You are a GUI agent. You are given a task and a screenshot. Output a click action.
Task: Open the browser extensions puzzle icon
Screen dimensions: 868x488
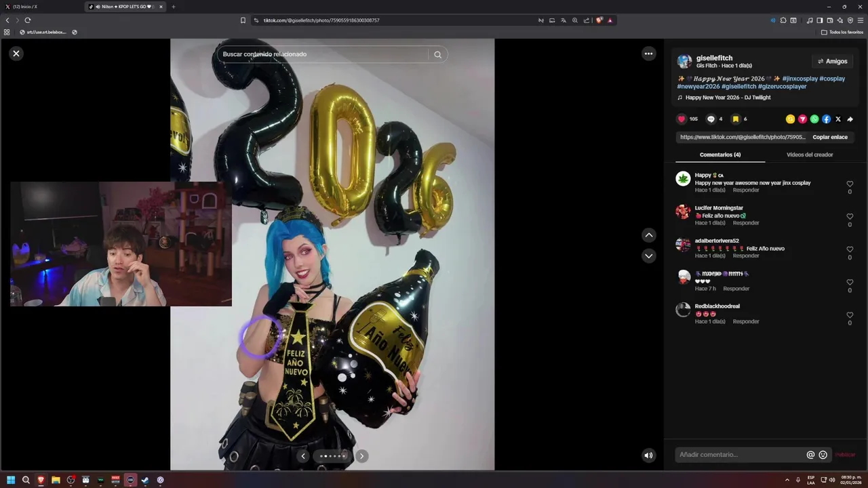783,20
